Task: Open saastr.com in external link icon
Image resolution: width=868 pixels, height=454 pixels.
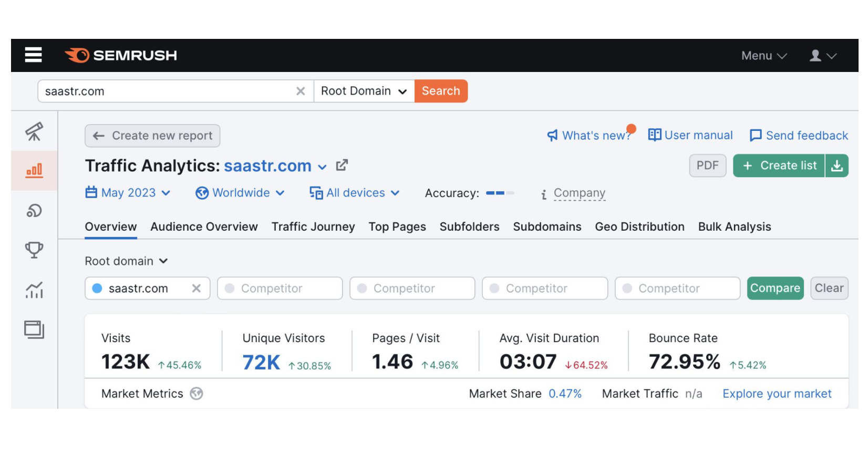Action: 342,166
